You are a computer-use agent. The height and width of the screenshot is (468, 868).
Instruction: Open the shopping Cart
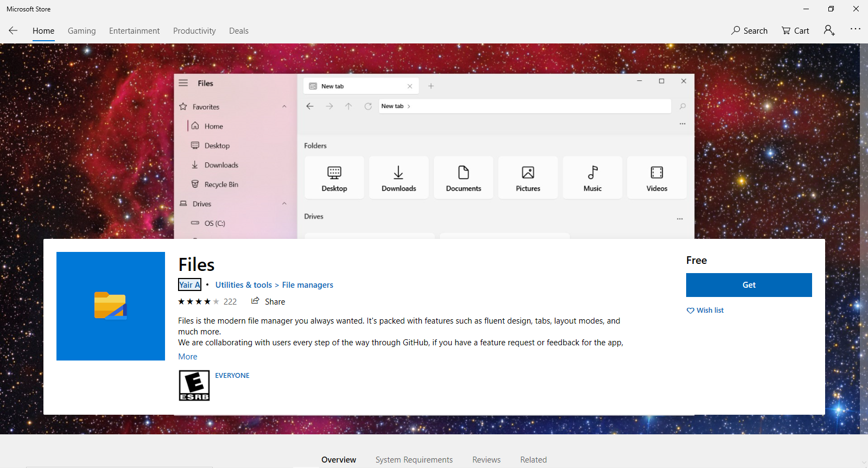point(795,30)
